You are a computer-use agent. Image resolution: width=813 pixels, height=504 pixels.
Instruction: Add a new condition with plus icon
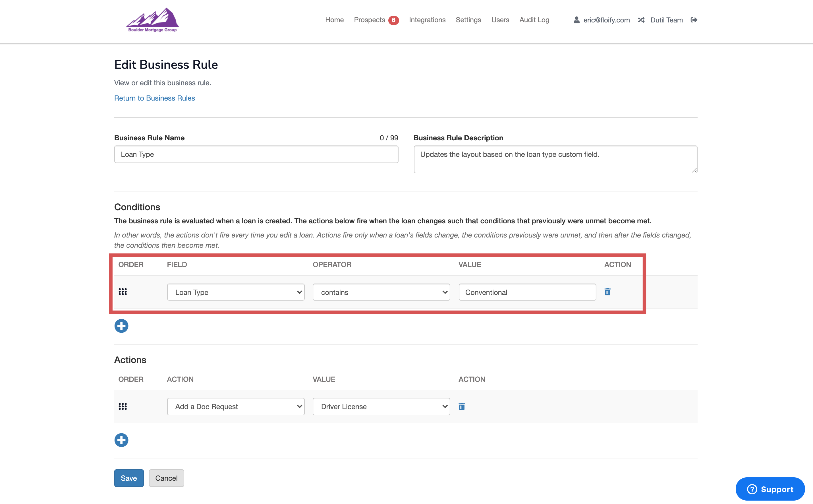[x=121, y=326]
